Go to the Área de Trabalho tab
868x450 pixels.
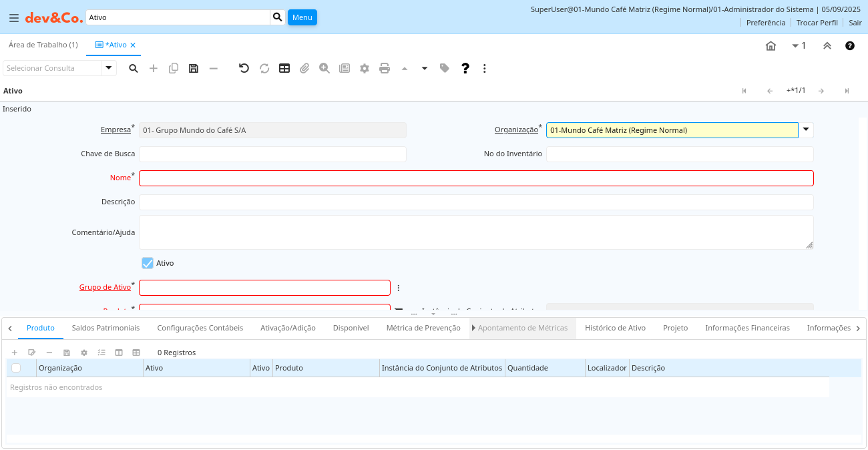43,45
